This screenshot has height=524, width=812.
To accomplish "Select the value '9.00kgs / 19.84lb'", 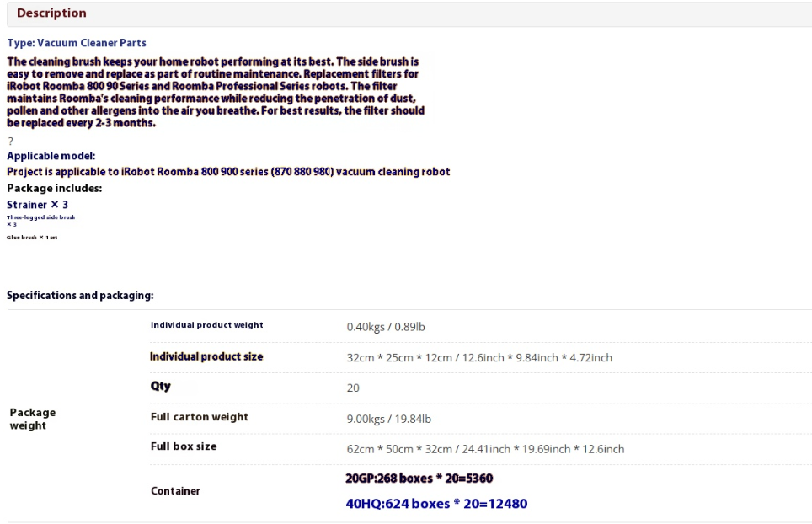I will coord(389,419).
